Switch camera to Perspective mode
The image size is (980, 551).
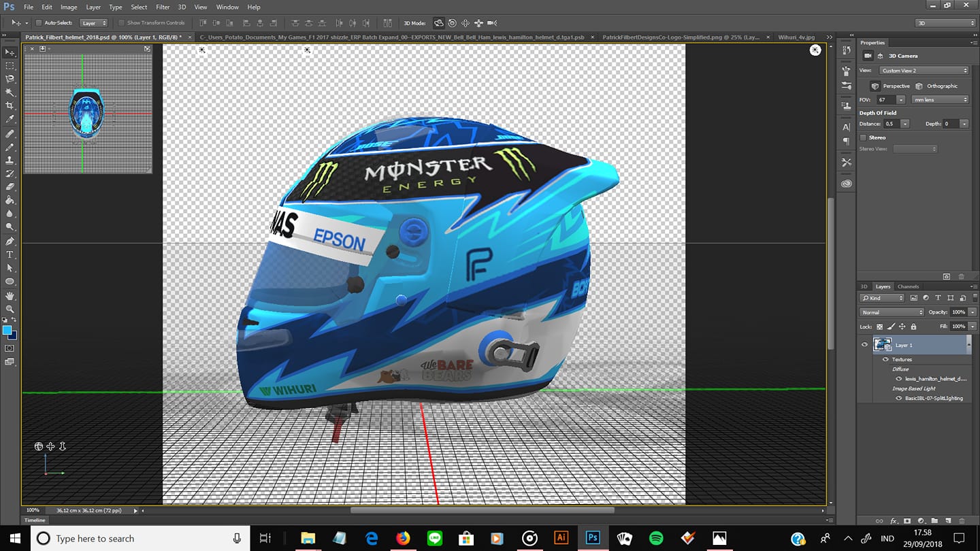pyautogui.click(x=875, y=86)
